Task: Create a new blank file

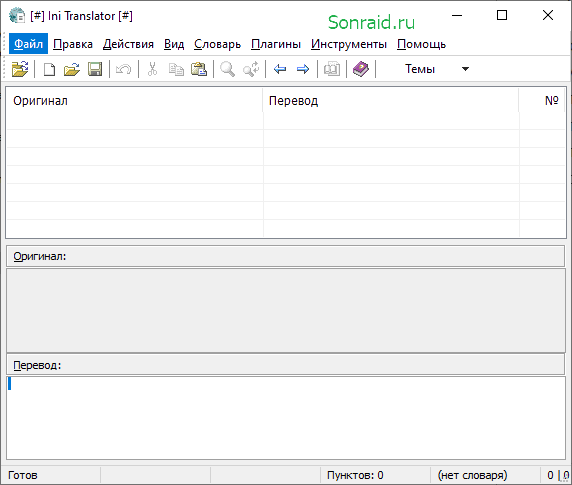Action: pyautogui.click(x=49, y=69)
